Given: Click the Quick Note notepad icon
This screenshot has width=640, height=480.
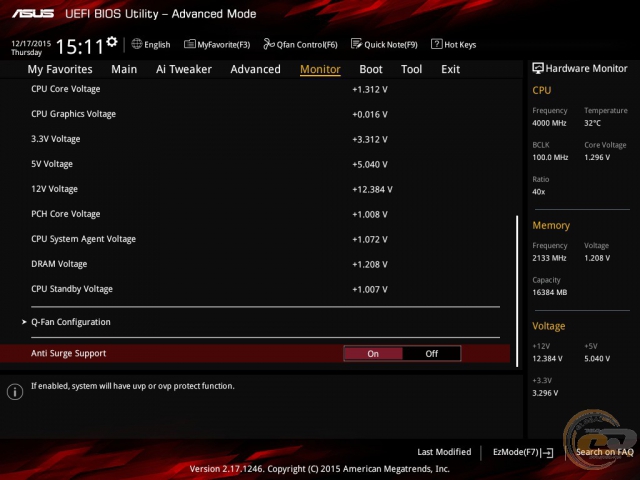Looking at the screenshot, I should 356,44.
